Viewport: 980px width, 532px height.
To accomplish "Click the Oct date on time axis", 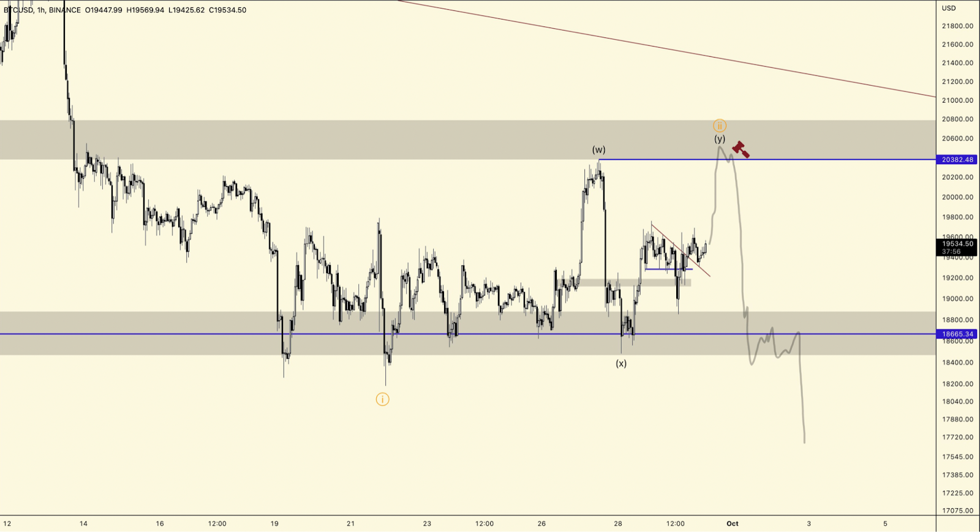I will (x=733, y=523).
